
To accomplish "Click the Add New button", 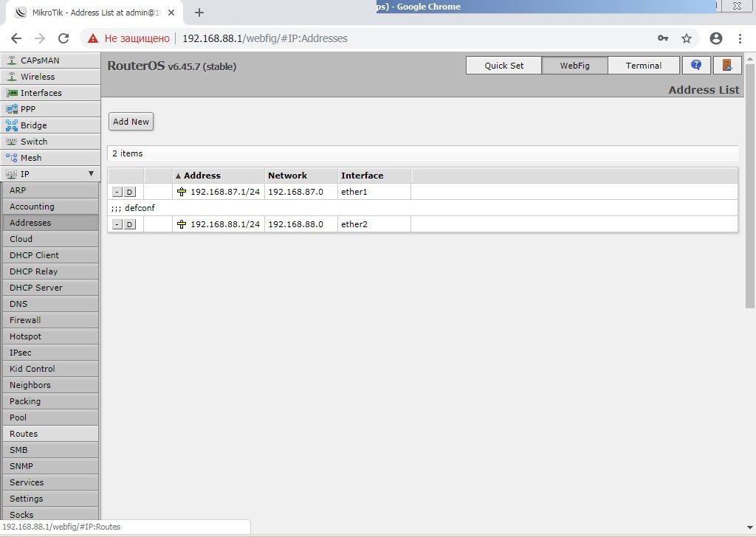I will point(131,122).
